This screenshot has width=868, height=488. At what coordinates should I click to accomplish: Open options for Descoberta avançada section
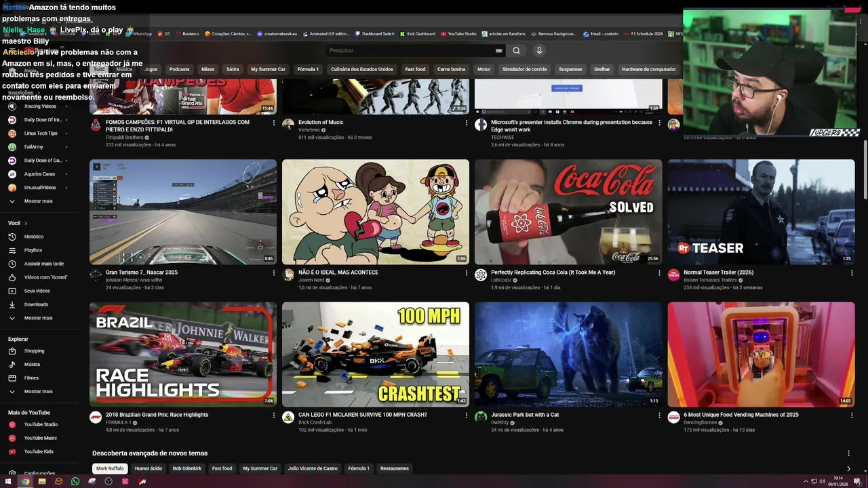[x=848, y=453]
